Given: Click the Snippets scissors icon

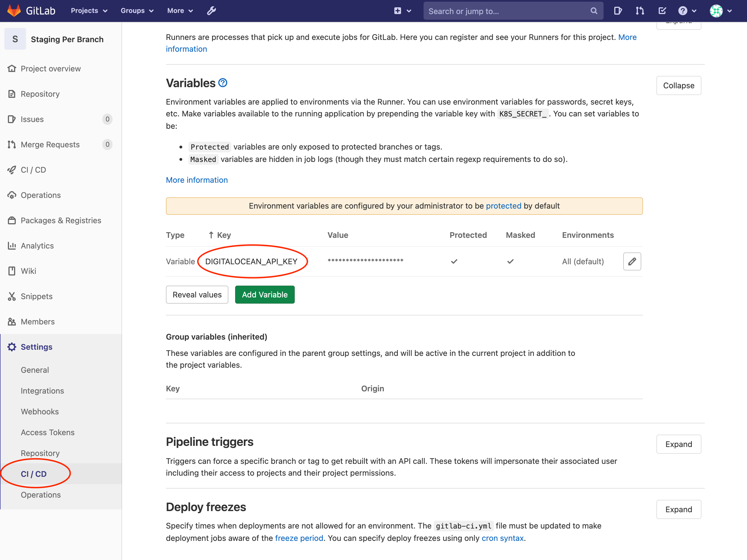Looking at the screenshot, I should pos(12,296).
